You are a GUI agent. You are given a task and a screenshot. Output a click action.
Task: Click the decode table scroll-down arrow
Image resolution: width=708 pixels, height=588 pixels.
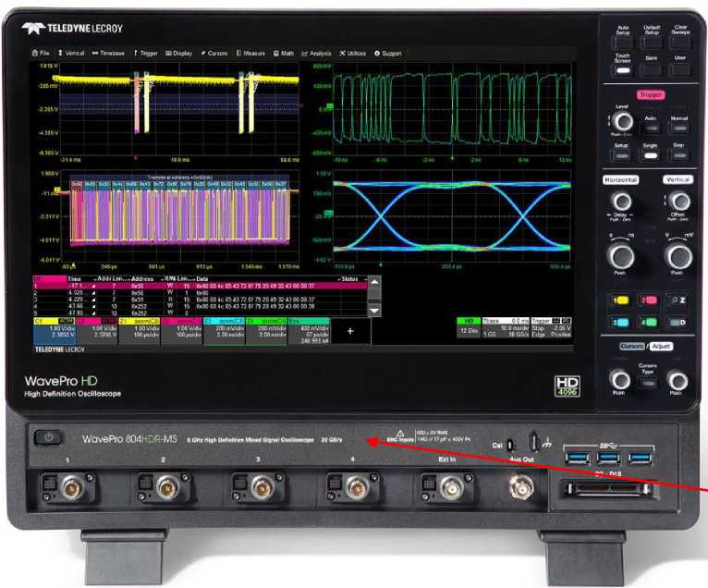374,312
